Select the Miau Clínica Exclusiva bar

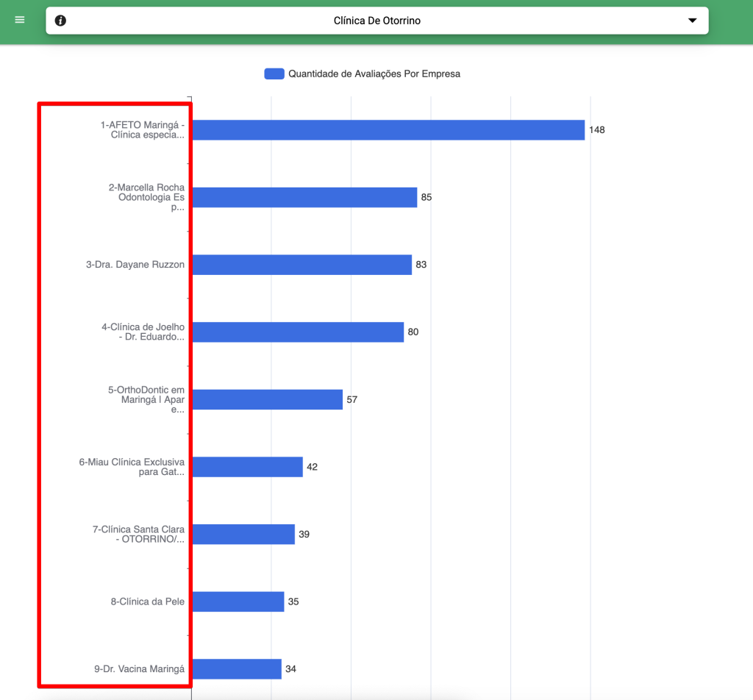pos(248,467)
